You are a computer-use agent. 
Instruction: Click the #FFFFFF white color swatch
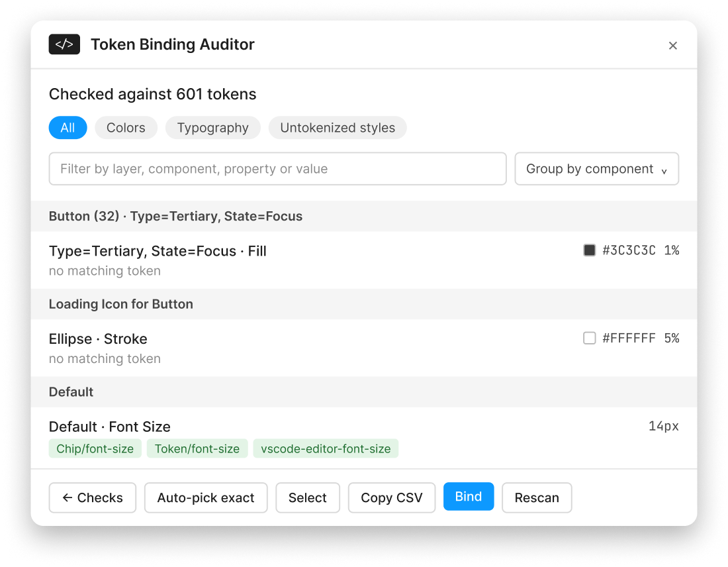589,338
